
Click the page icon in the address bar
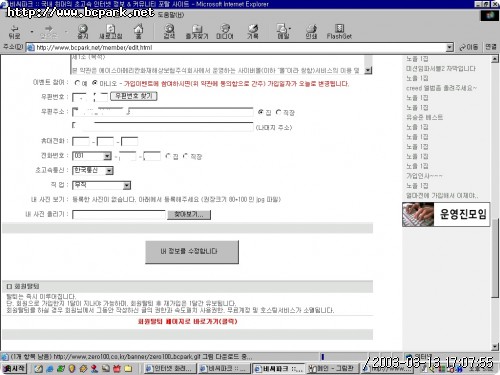(31, 47)
